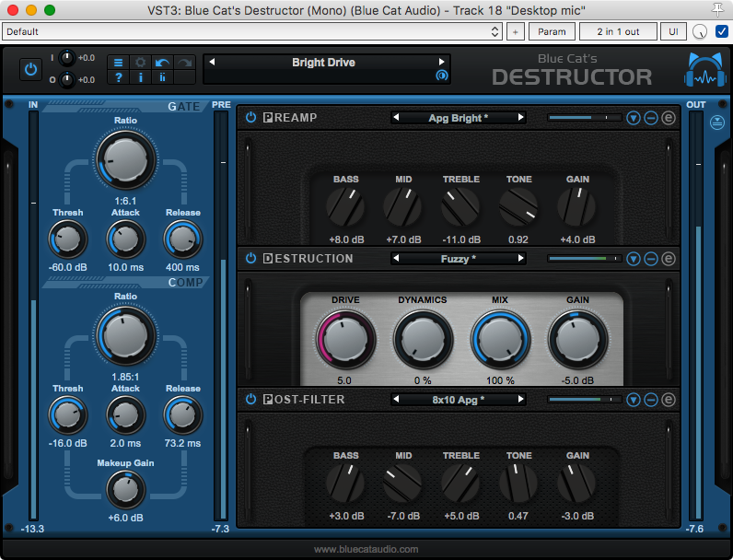
Task: Click the UI button
Action: [673, 32]
